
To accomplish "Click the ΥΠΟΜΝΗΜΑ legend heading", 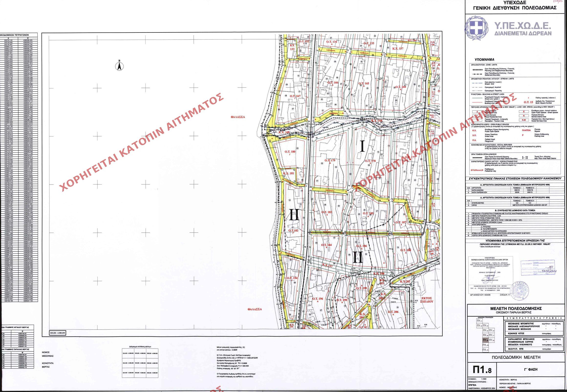I will [x=484, y=60].
